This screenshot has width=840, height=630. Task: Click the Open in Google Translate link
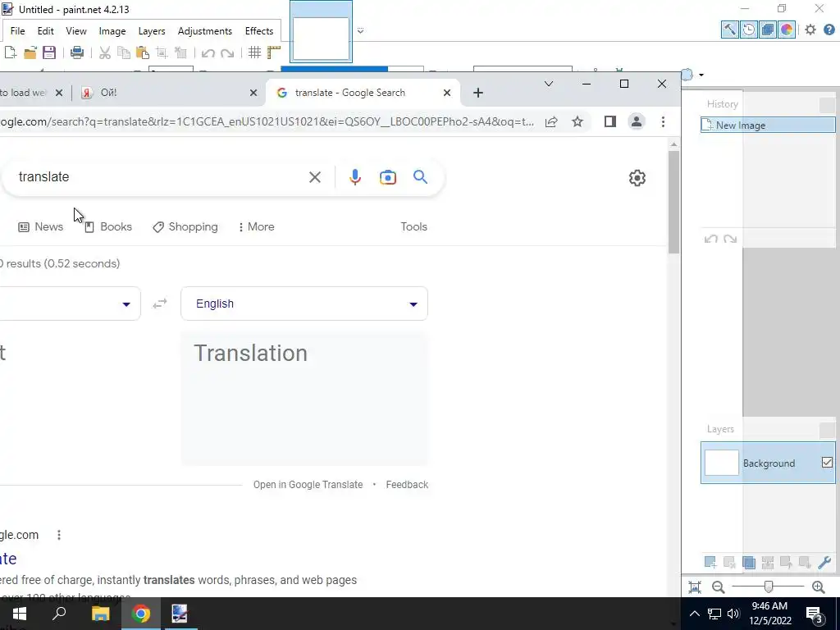(x=308, y=484)
